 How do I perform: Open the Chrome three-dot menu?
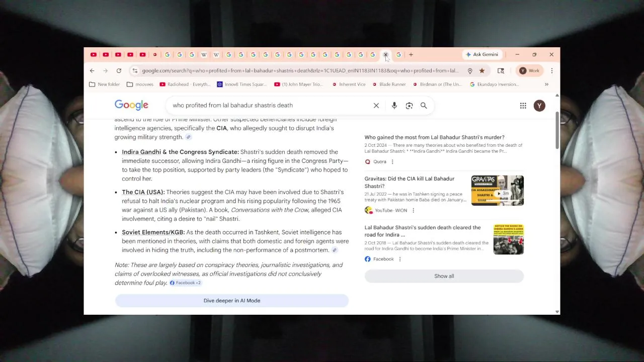click(552, 71)
